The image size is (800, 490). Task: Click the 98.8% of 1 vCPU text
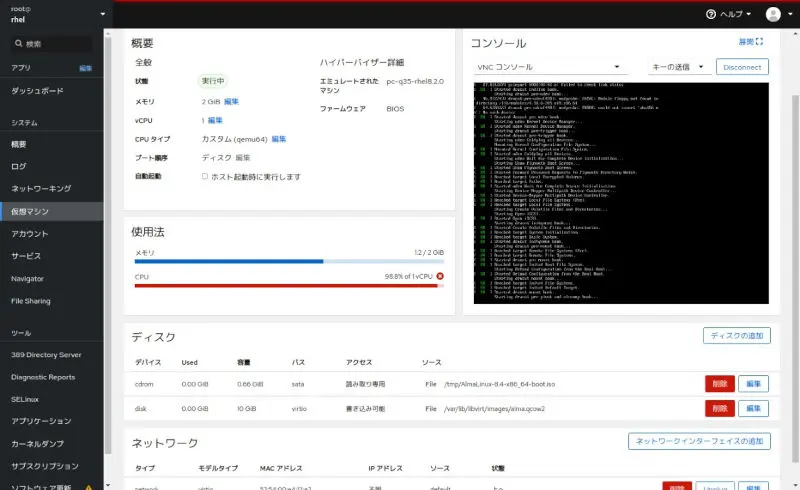click(x=408, y=276)
